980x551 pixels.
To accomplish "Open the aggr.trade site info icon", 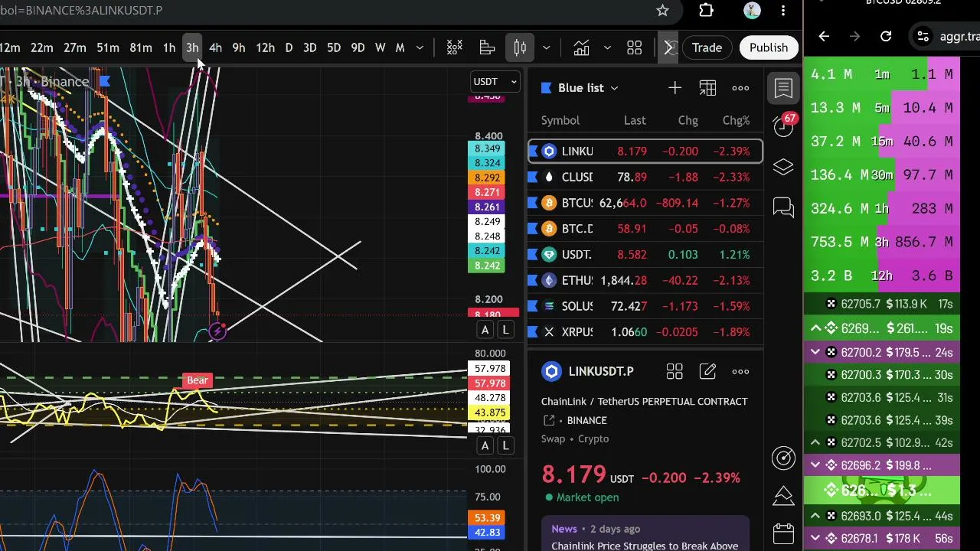I will click(x=923, y=36).
